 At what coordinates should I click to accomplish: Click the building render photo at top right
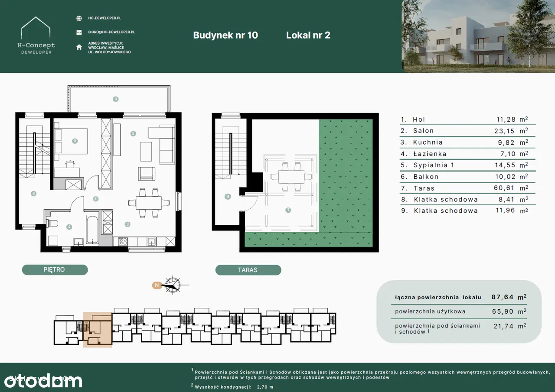pyautogui.click(x=478, y=36)
